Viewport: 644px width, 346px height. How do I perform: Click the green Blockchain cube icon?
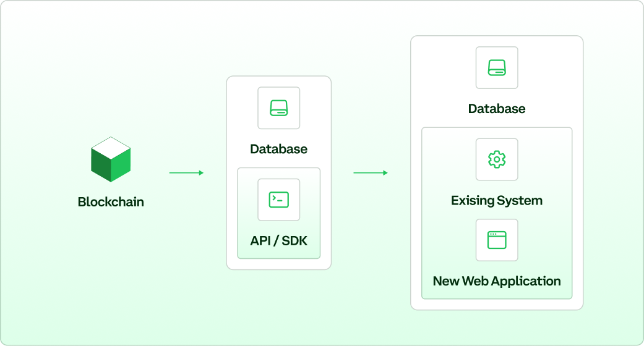(x=111, y=159)
